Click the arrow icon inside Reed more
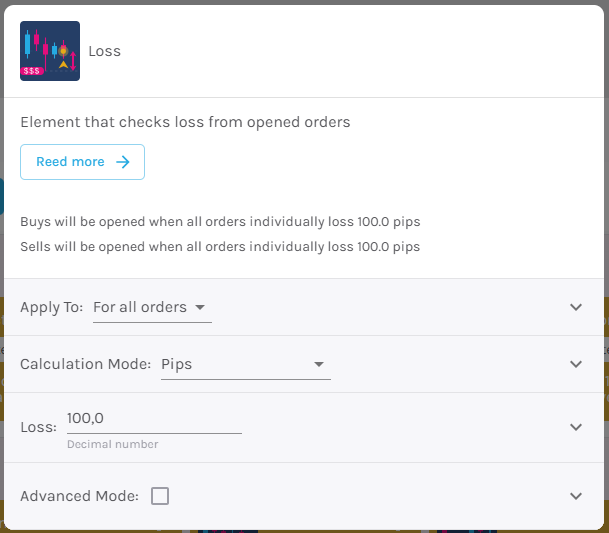Image resolution: width=609 pixels, height=533 pixels. 123,162
